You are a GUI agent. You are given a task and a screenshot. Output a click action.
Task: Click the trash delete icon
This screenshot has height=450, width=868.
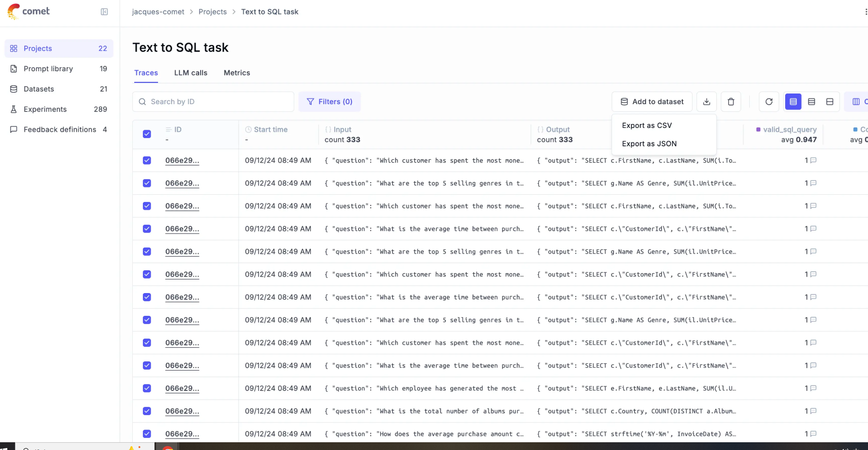coord(731,102)
